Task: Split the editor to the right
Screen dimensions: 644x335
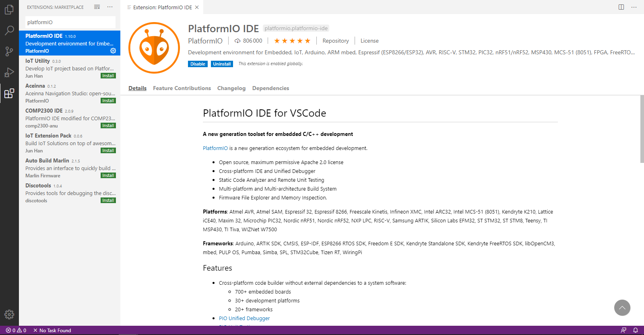Action: 621,7
